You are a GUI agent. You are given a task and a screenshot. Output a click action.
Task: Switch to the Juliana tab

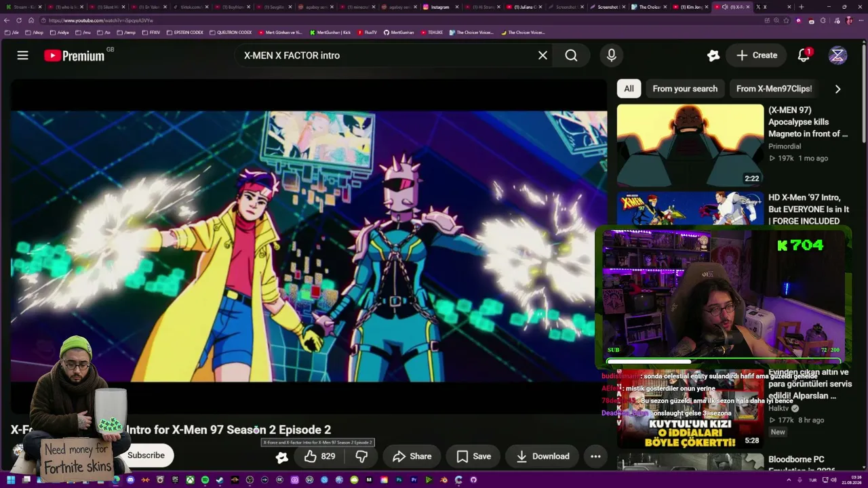pyautogui.click(x=523, y=7)
